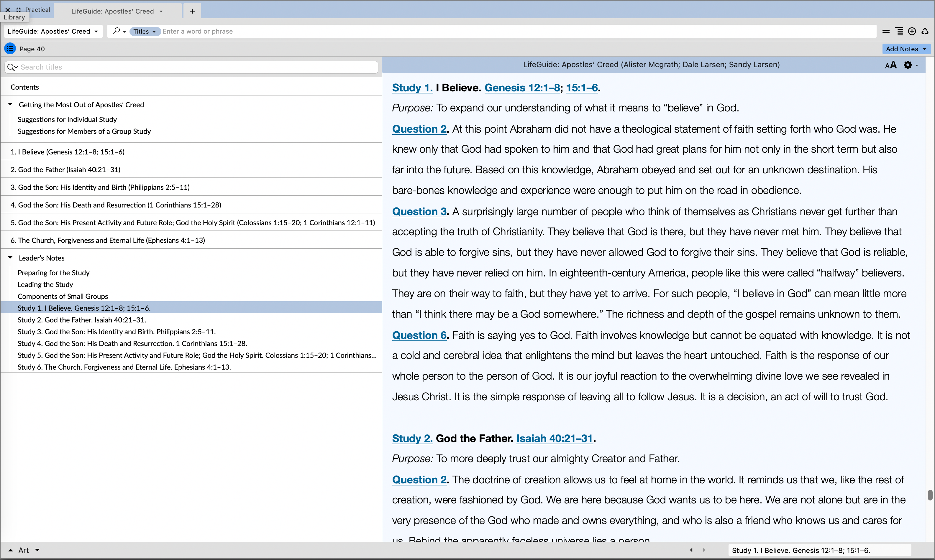Viewport: 935px width, 560px height.
Task: Select Study 3. God the Son: His Identity and Birth.
Action: pyautogui.click(x=117, y=331)
